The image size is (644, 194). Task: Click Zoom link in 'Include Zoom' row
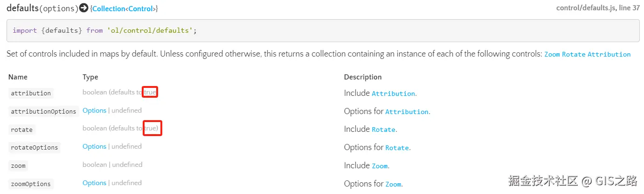(x=380, y=166)
